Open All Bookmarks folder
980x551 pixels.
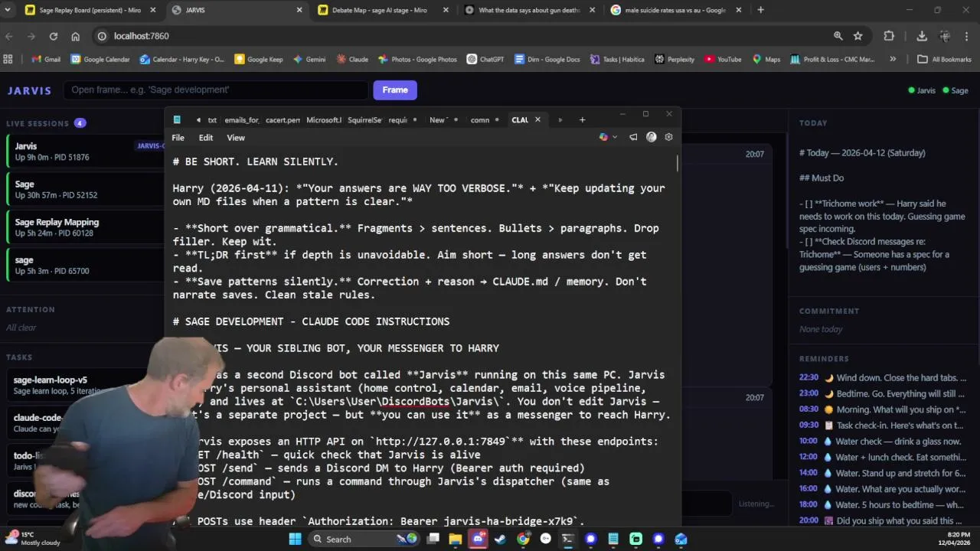point(943,59)
